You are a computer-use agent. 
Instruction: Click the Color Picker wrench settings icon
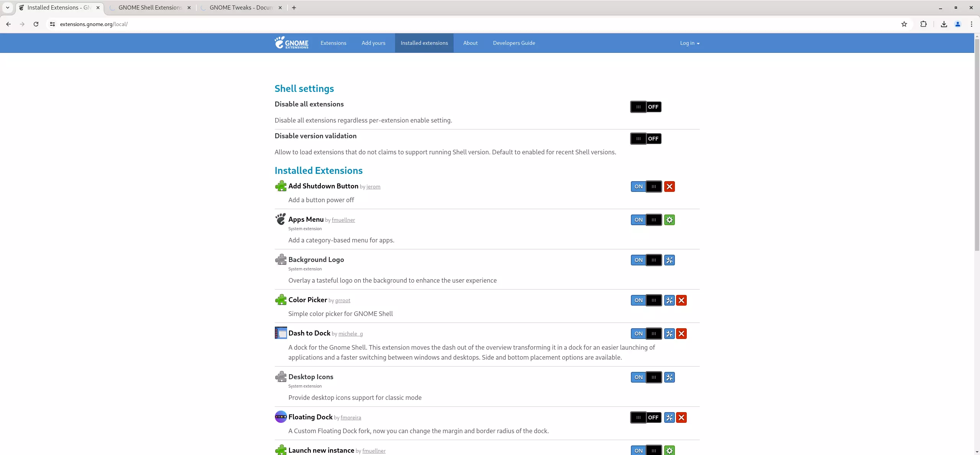pos(670,300)
